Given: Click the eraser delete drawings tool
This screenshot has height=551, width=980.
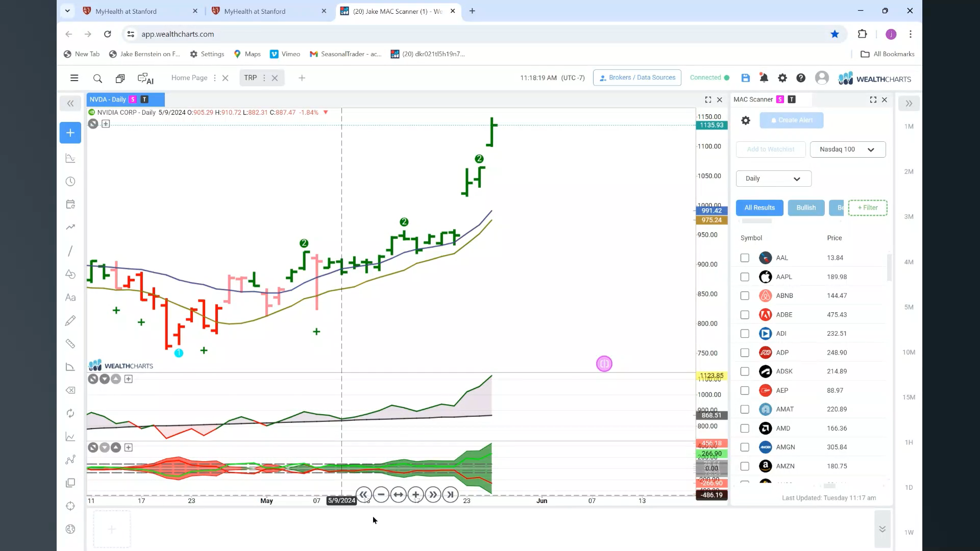Looking at the screenshot, I should (70, 390).
